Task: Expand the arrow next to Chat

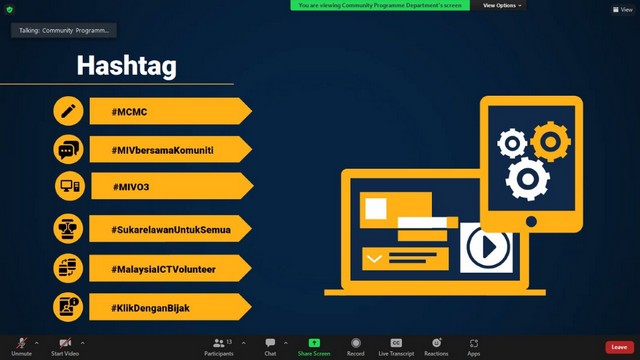Action: point(285,343)
